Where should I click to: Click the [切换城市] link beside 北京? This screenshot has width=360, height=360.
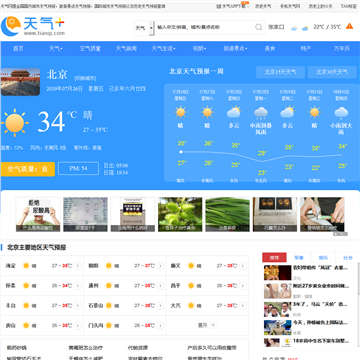tap(85, 78)
